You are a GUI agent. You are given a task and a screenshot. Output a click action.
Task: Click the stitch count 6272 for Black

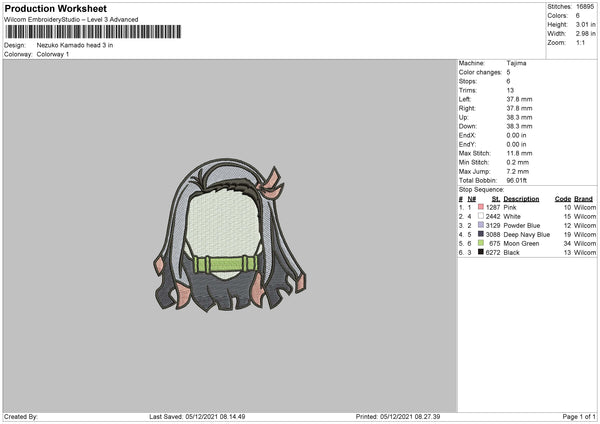click(x=493, y=253)
